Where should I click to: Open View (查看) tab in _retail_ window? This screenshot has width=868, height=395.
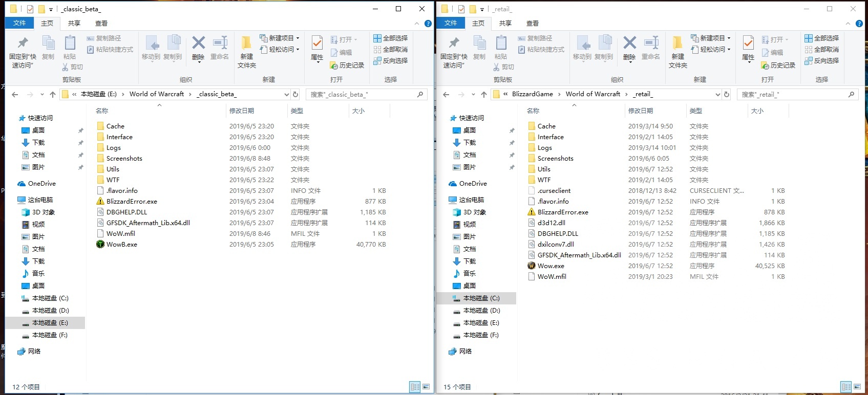533,24
